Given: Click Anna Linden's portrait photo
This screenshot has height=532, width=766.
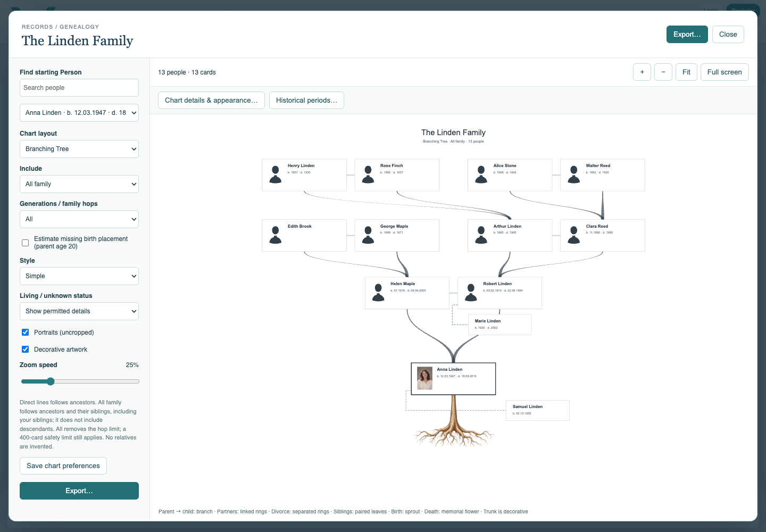Looking at the screenshot, I should [x=424, y=378].
